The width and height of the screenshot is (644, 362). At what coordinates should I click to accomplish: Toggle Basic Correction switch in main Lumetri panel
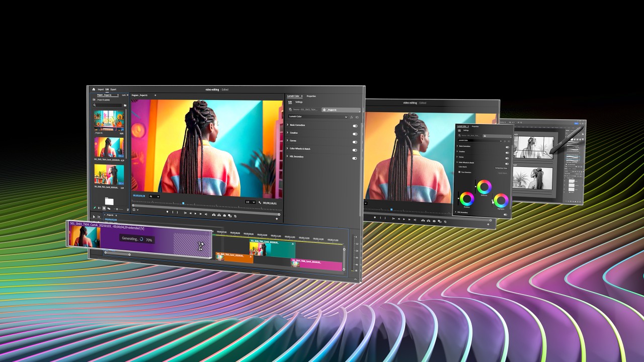[x=355, y=126]
